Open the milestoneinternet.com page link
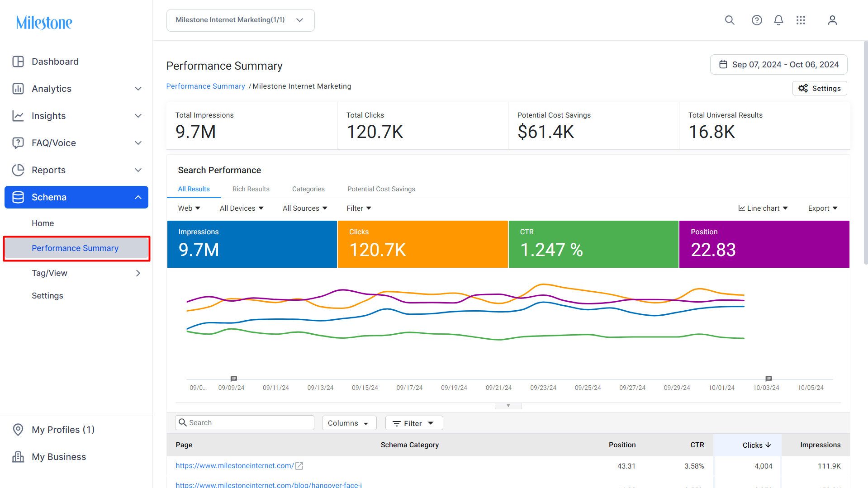 click(x=235, y=466)
